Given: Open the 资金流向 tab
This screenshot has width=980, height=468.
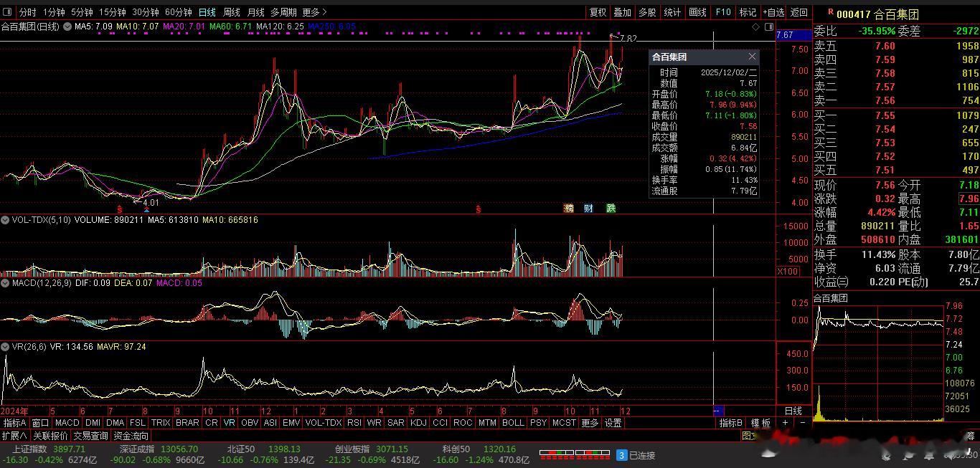Looking at the screenshot, I should tap(131, 435).
